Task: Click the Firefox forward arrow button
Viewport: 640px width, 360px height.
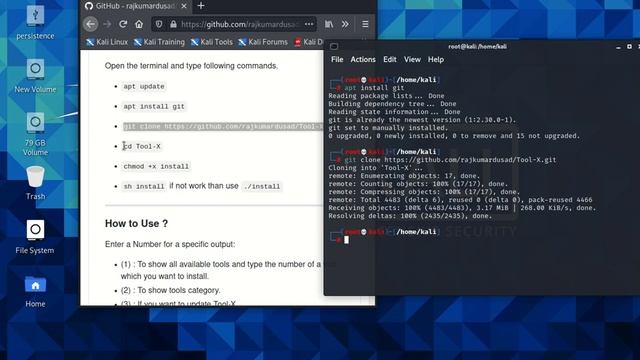Action: click(107, 24)
